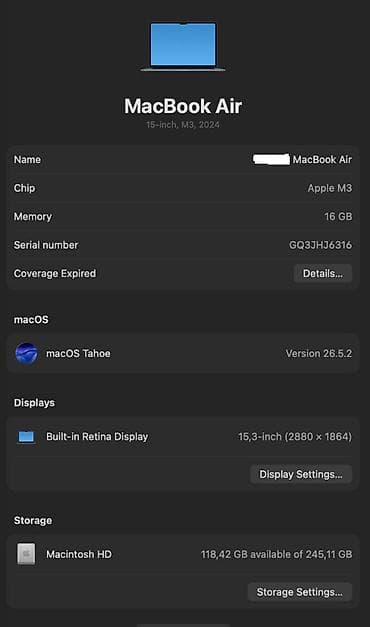Click the Built-in Retina Display label

point(97,437)
